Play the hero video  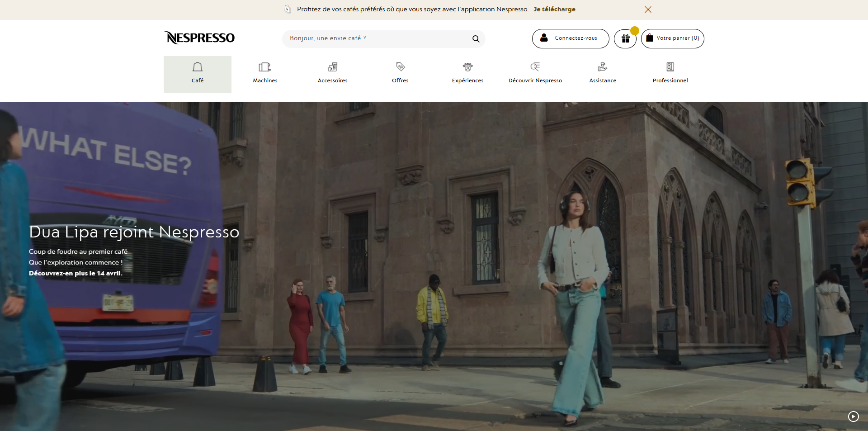click(x=853, y=417)
